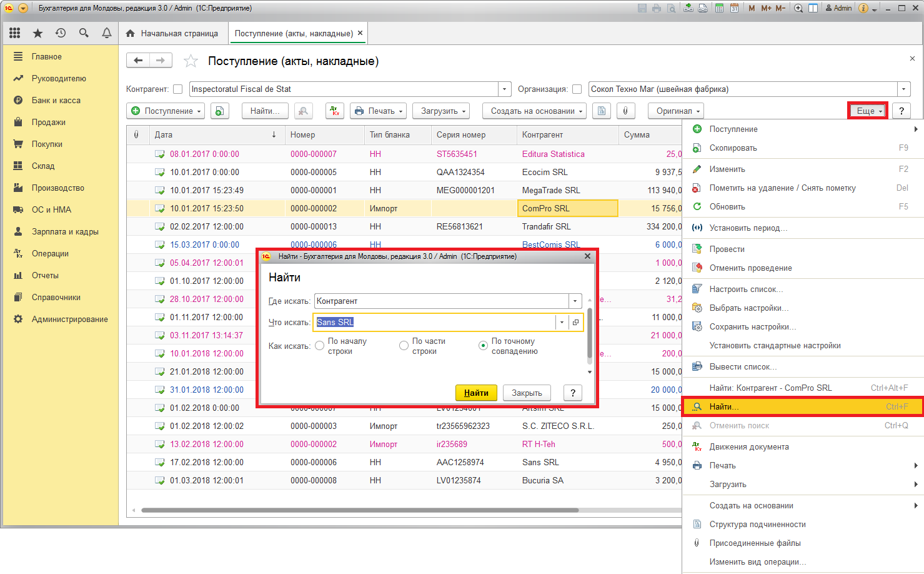This screenshot has width=924, height=574.
Task: Toggle the Контрагент filter checkbox
Action: (178, 89)
